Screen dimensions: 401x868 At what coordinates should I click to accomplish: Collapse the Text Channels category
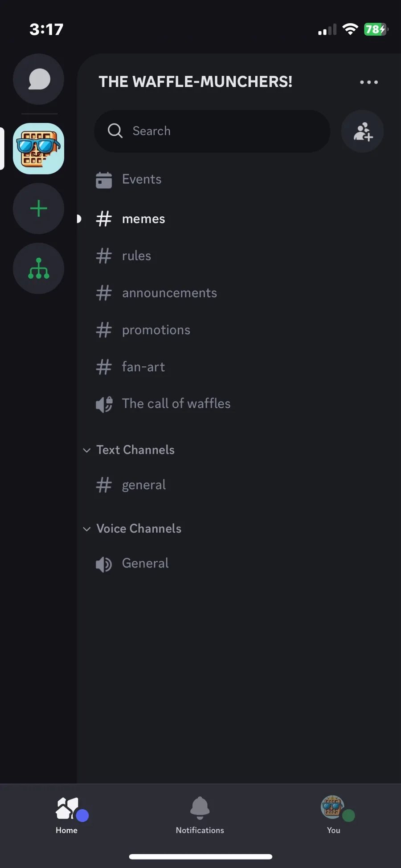click(x=135, y=450)
